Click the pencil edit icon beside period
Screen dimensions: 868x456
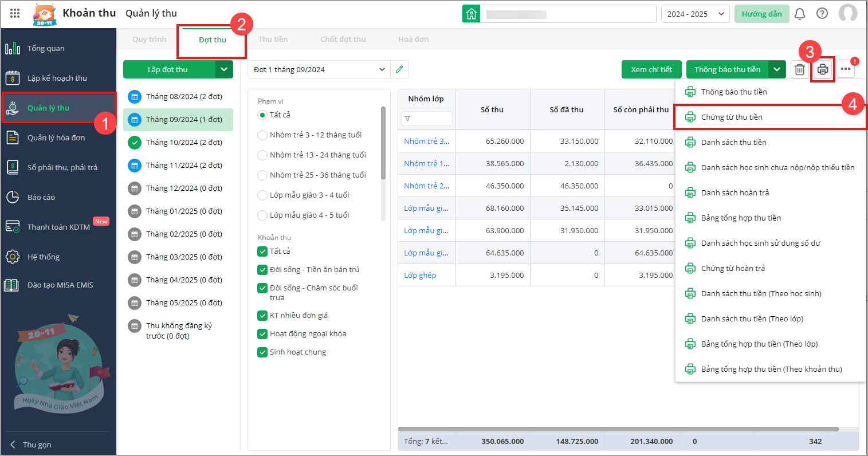tap(399, 69)
